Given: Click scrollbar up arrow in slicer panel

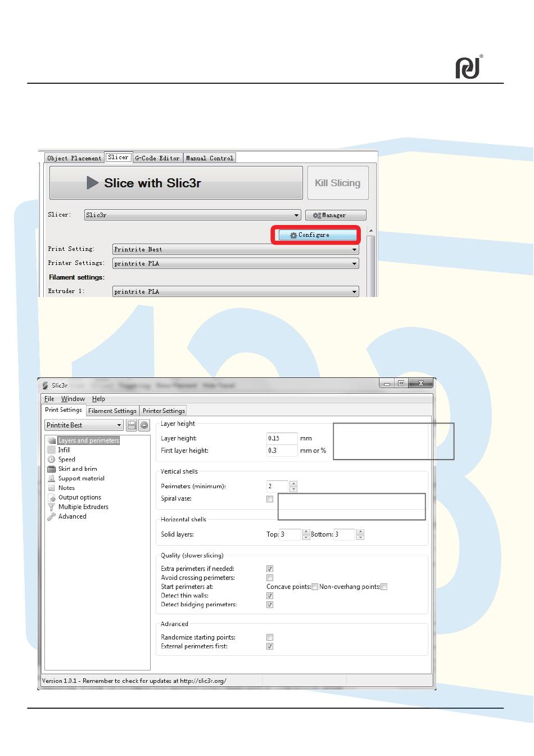Looking at the screenshot, I should [x=371, y=231].
